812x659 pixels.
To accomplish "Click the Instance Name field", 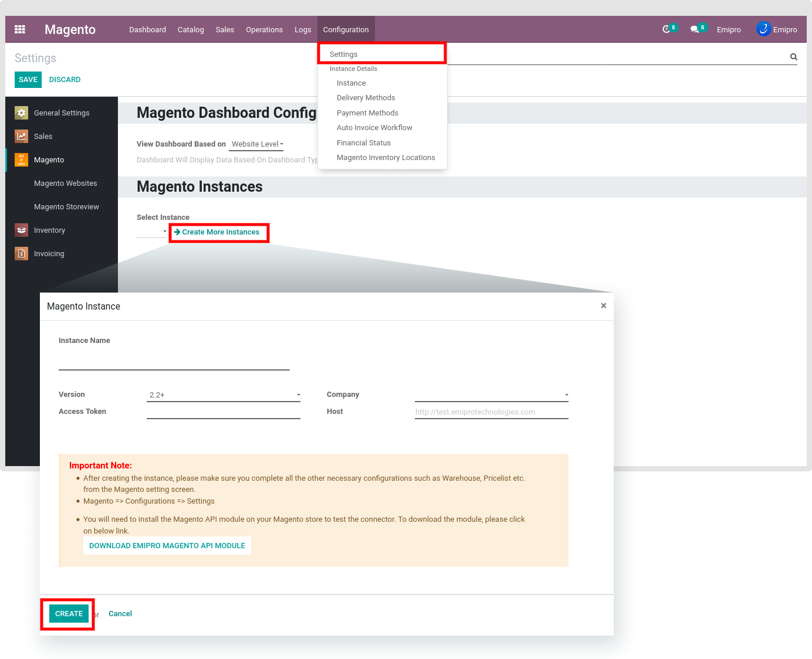I will pos(174,361).
